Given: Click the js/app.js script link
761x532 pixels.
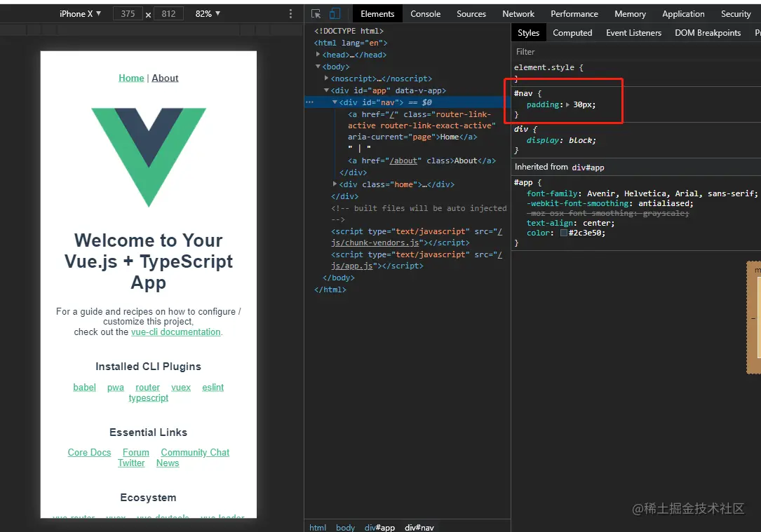Looking at the screenshot, I should pyautogui.click(x=352, y=266).
